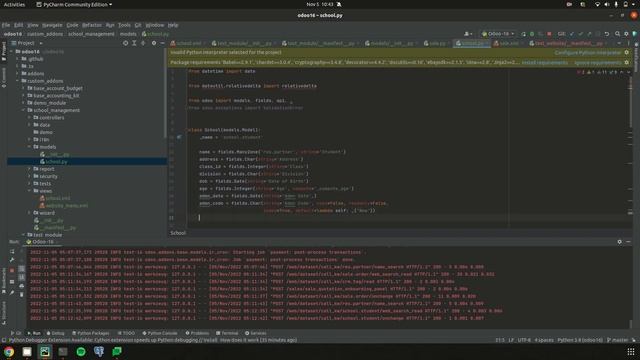Click the trash clear-all icon in Run panel
The height and width of the screenshot is (360, 640).
coord(22,294)
